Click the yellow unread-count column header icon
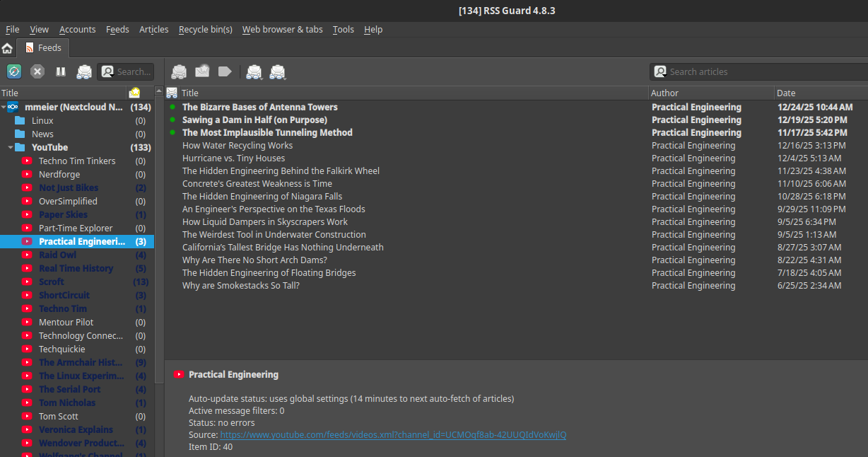868x457 pixels. click(x=134, y=93)
